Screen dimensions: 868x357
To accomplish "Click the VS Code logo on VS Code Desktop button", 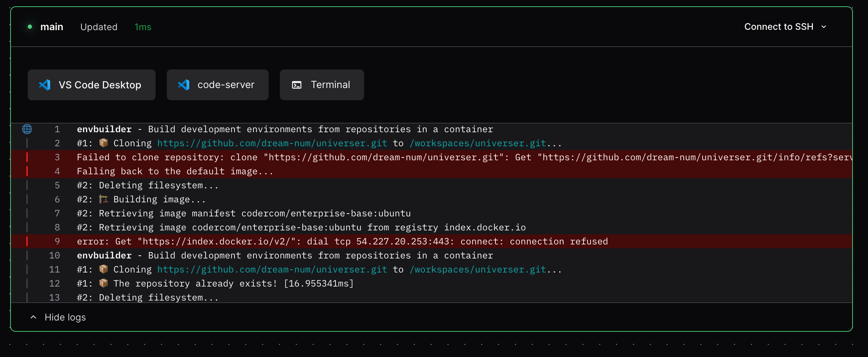I will 45,85.
